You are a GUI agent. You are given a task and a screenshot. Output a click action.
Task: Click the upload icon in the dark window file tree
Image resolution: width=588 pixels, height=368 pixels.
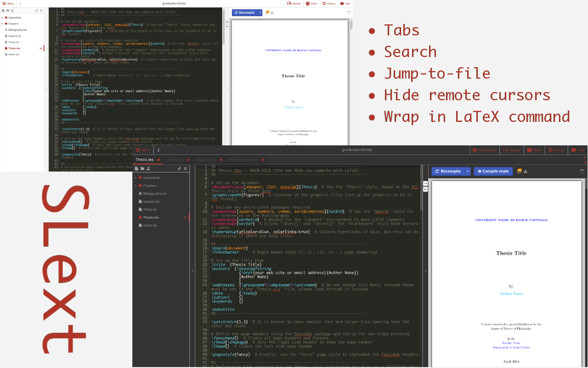pos(148,168)
